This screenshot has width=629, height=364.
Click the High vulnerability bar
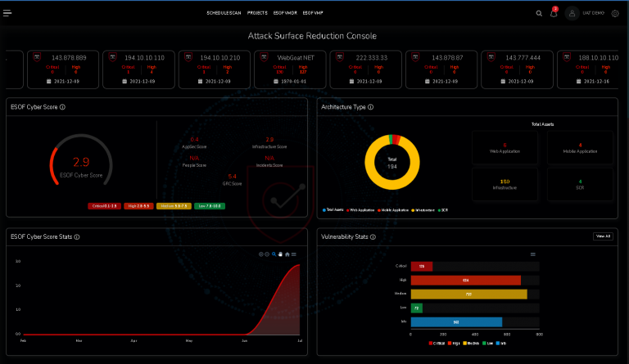point(466,281)
